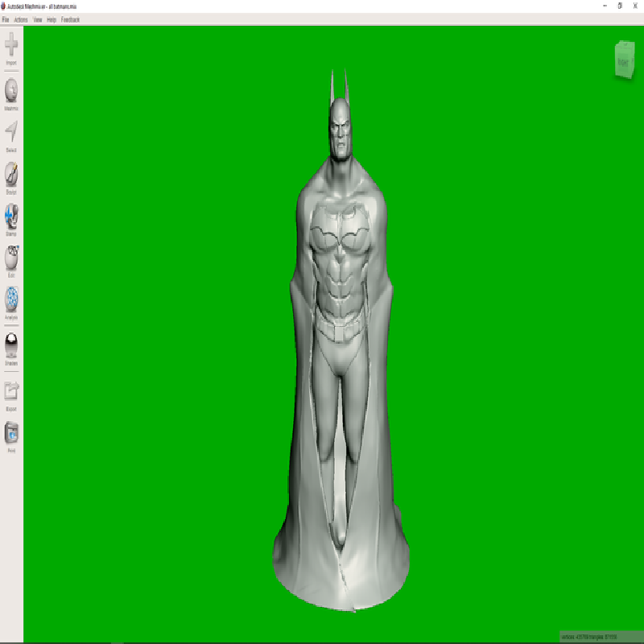Open the Help menu
The height and width of the screenshot is (644, 644).
52,19
